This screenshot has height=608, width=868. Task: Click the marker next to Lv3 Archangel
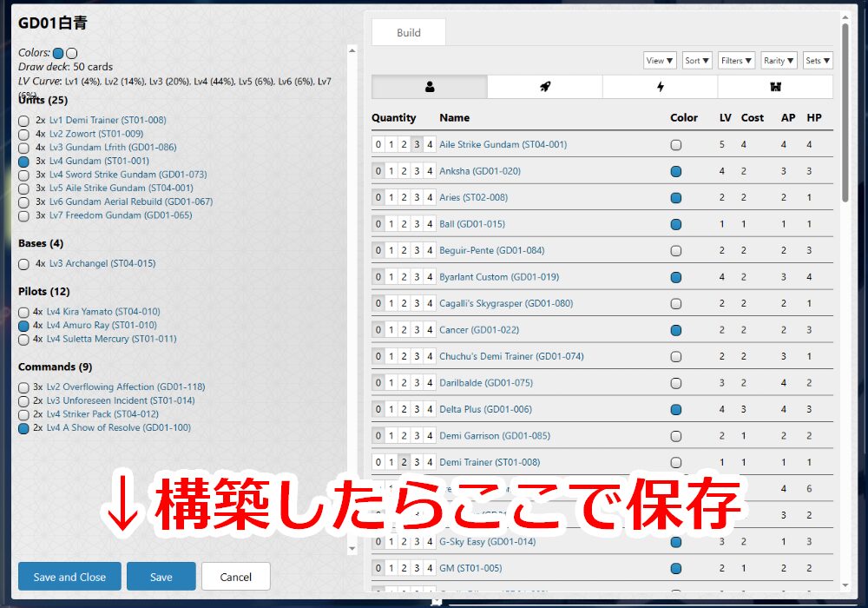point(23,264)
